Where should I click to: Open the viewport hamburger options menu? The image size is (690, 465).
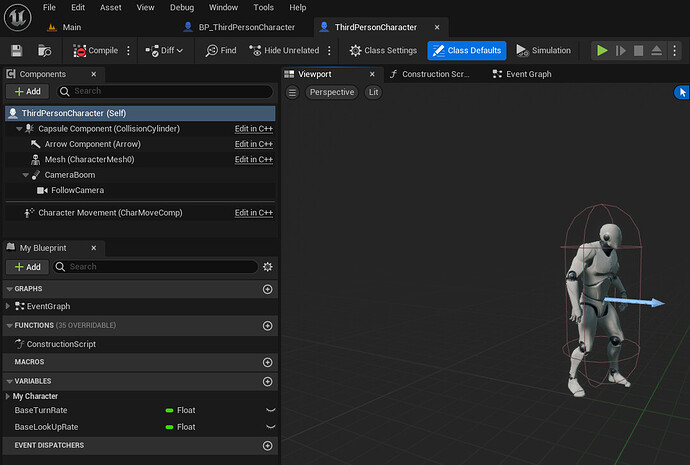[x=292, y=92]
